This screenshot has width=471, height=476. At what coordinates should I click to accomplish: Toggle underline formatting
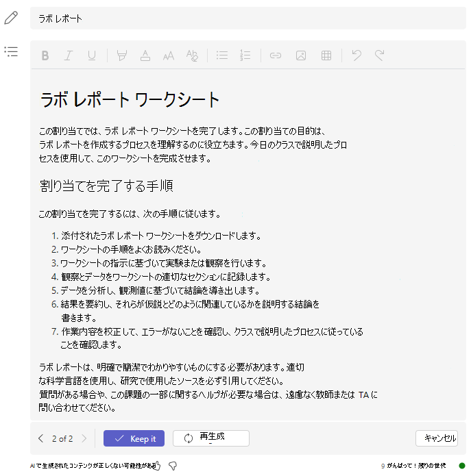(91, 55)
